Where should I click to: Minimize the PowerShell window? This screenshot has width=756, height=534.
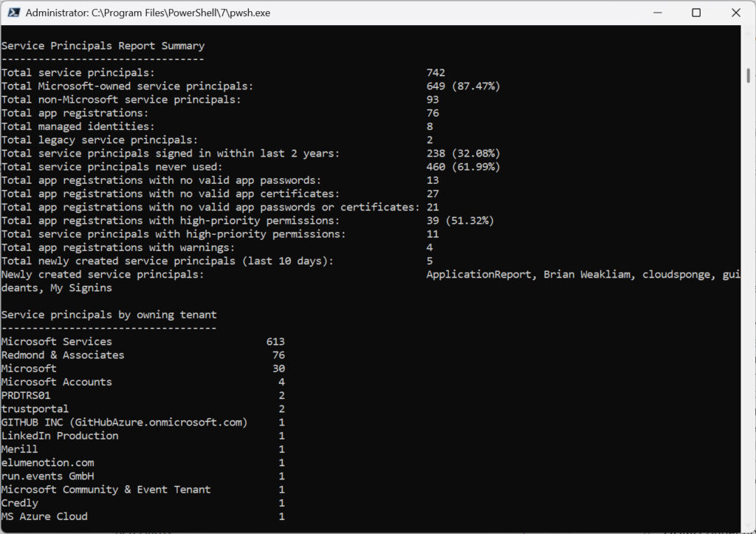pos(657,13)
